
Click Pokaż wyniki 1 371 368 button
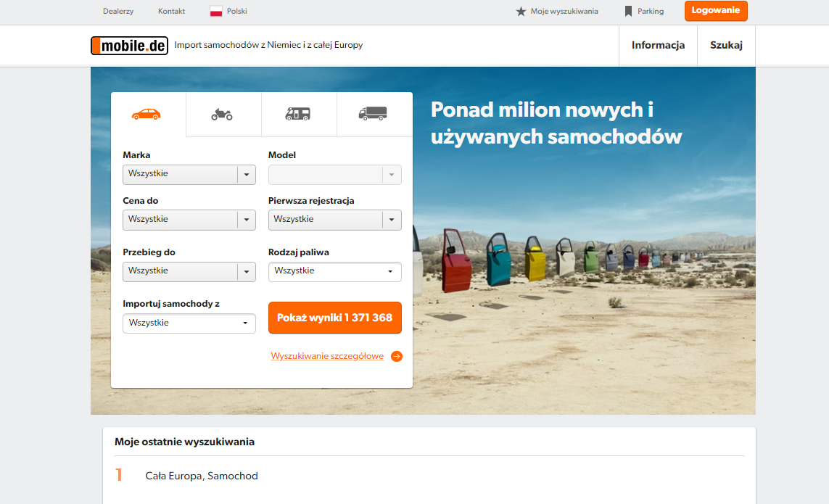point(334,318)
